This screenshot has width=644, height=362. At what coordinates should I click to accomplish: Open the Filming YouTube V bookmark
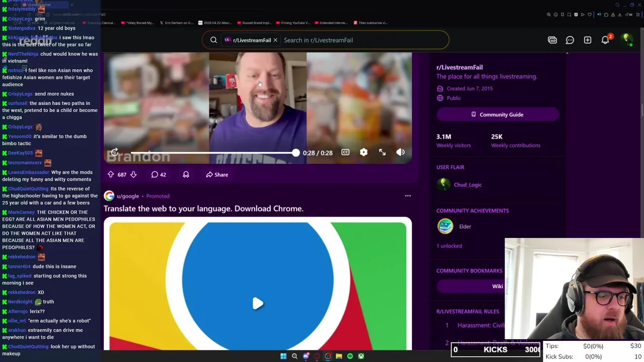click(x=293, y=23)
